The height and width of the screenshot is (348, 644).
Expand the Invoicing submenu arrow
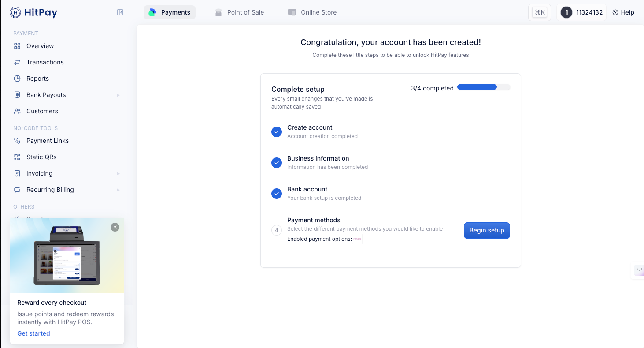point(118,173)
